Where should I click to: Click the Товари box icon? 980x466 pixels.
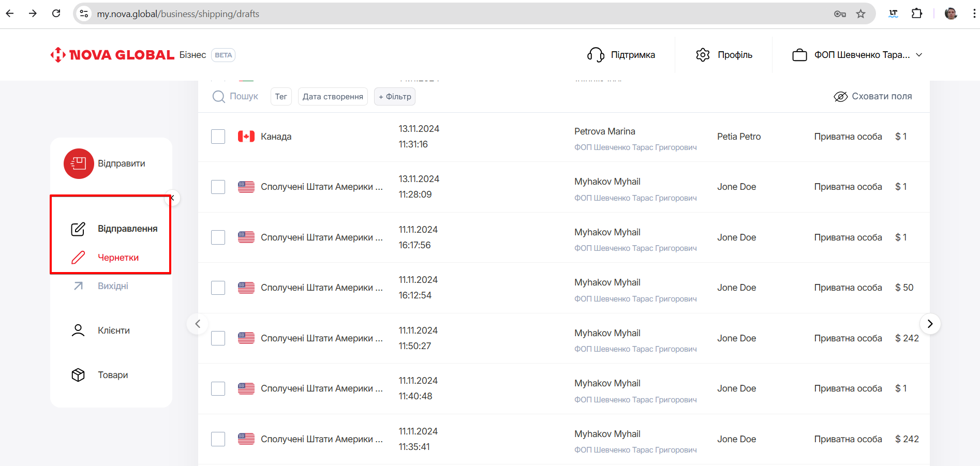click(x=78, y=375)
